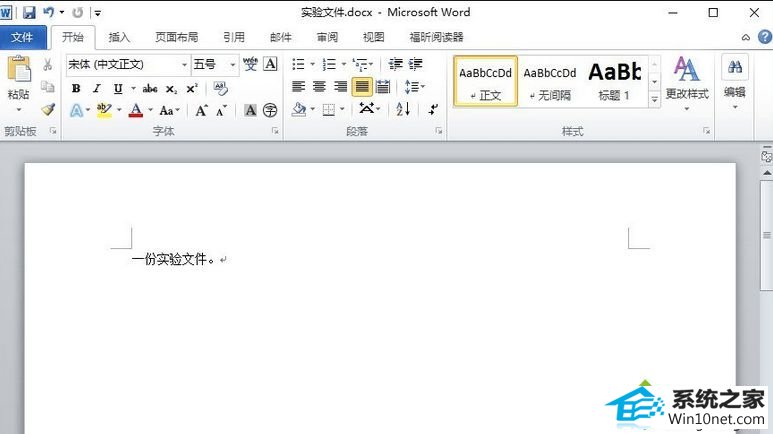The width and height of the screenshot is (773, 434).
Task: Click the Bullets list icon
Action: [x=298, y=64]
